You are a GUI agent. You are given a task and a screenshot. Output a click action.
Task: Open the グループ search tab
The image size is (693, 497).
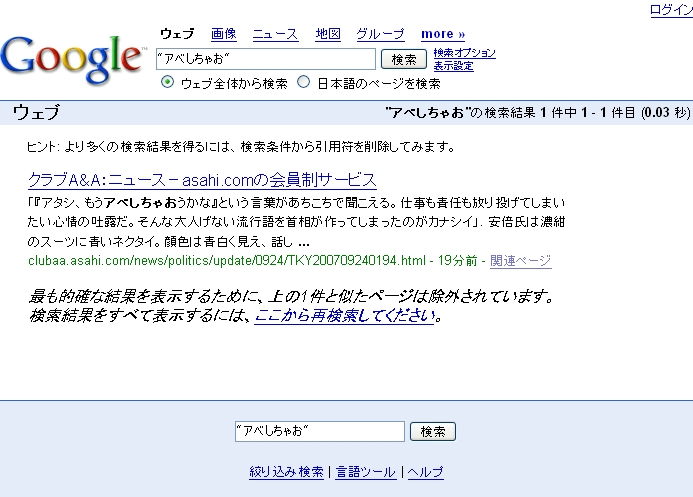pos(381,34)
